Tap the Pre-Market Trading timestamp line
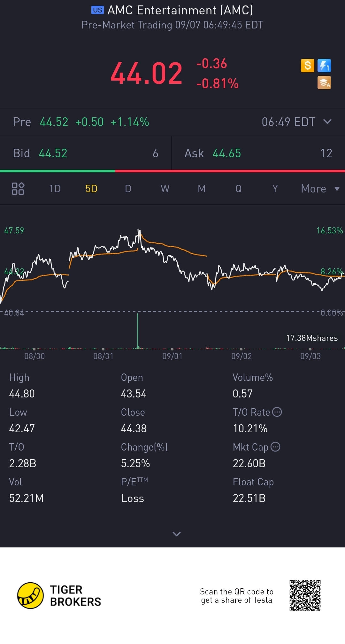345x644 pixels. coord(172,25)
